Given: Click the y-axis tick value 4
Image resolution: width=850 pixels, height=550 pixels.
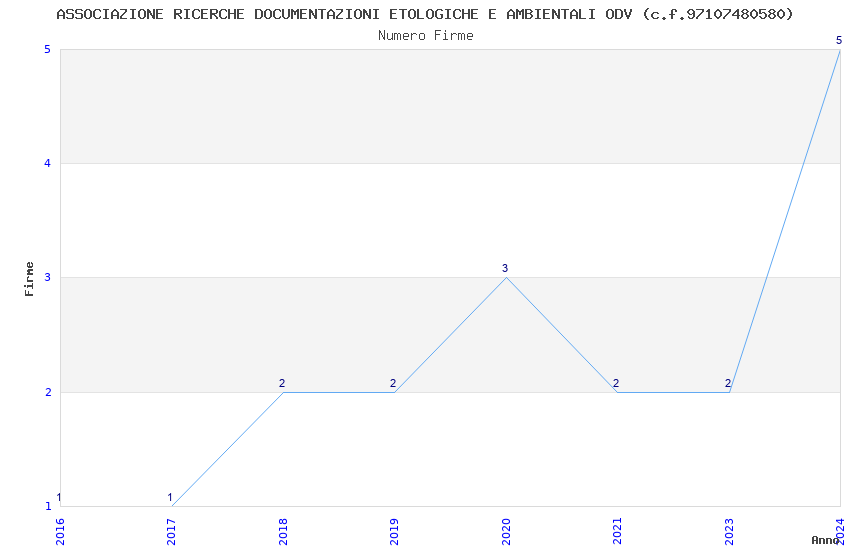Looking at the screenshot, I should 48,163.
